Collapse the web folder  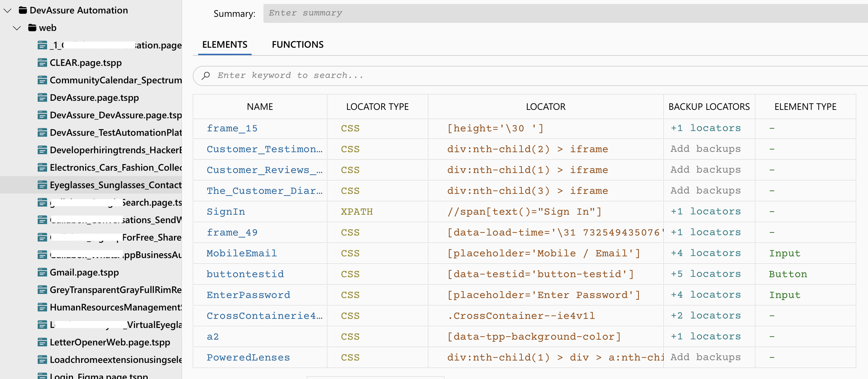pos(16,28)
